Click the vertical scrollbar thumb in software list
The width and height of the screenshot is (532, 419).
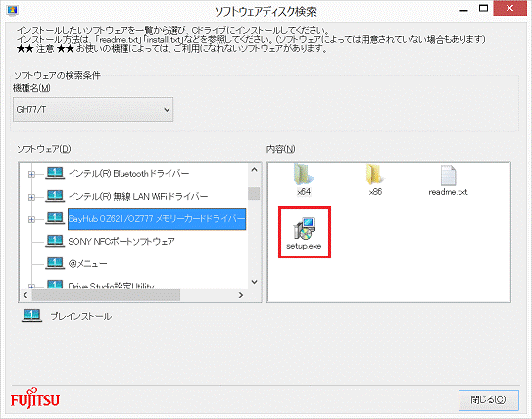tap(254, 193)
